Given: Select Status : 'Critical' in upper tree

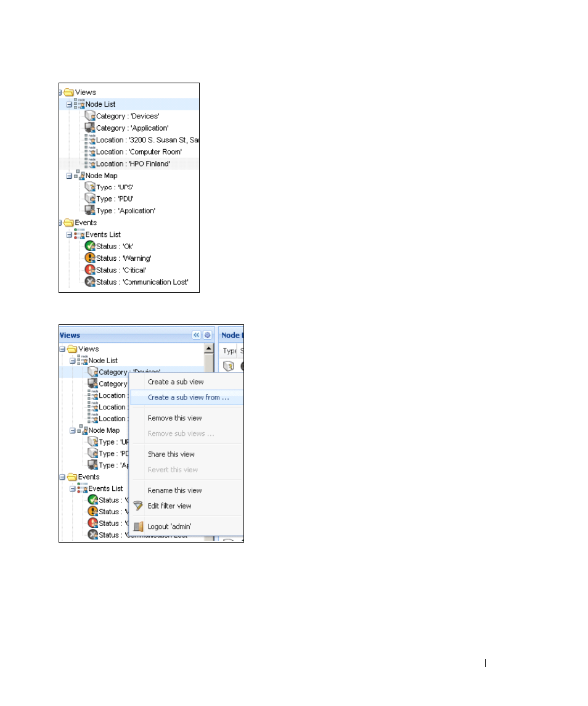Looking at the screenshot, I should 121,271.
